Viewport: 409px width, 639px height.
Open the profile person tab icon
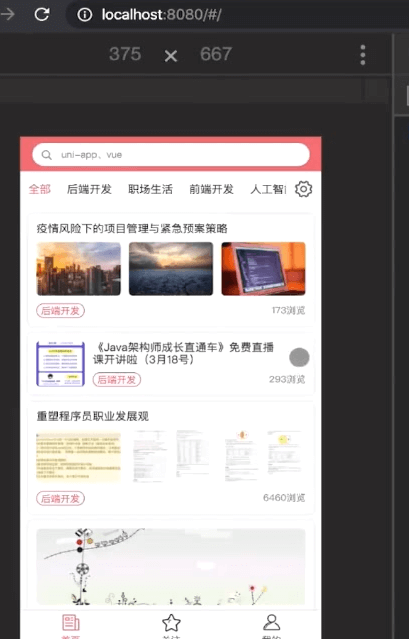point(271,622)
